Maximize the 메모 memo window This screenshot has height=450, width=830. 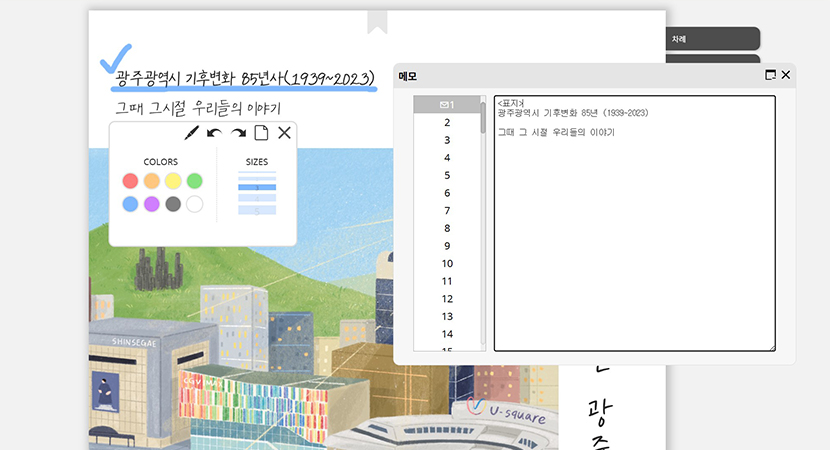pyautogui.click(x=770, y=75)
